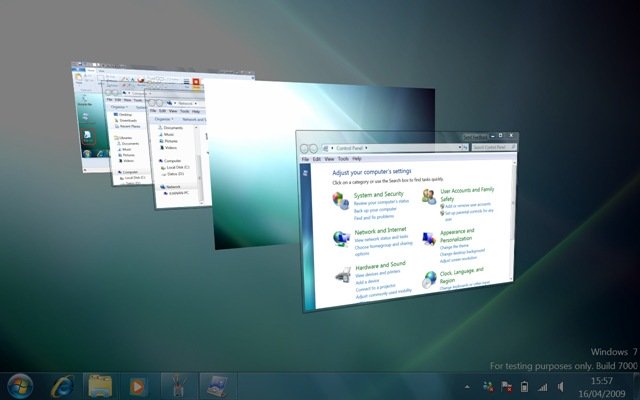The height and width of the screenshot is (400, 640).
Task: Open Tools menu in Control Panel window
Action: tap(343, 159)
